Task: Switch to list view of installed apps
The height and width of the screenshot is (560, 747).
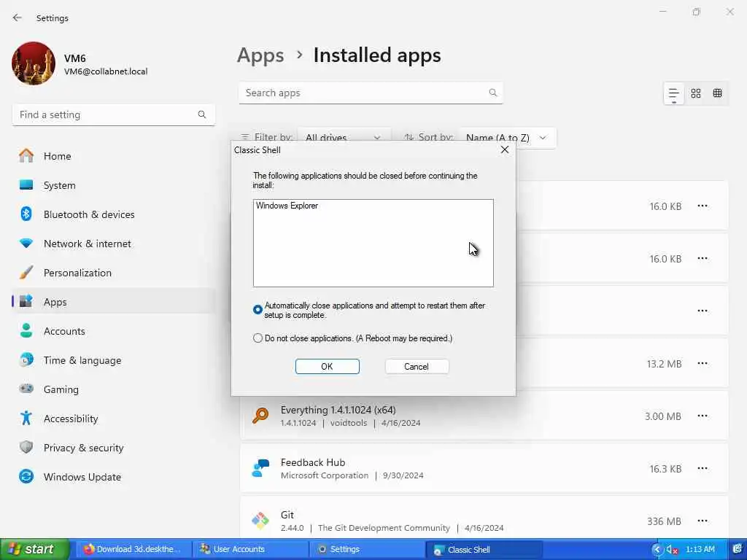Action: point(673,93)
